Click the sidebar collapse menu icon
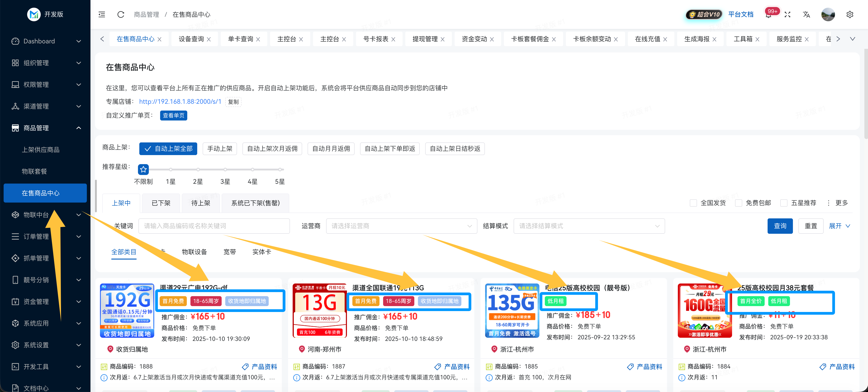Screen dimensions: 868x392 pos(101,14)
